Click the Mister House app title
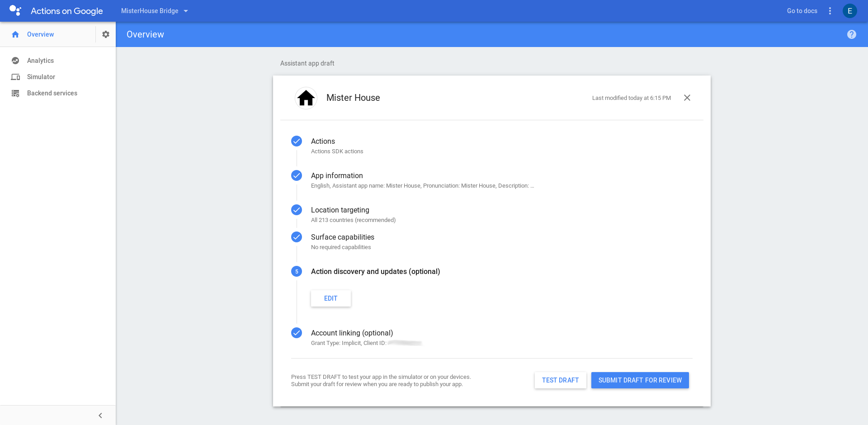868x425 pixels. (353, 98)
